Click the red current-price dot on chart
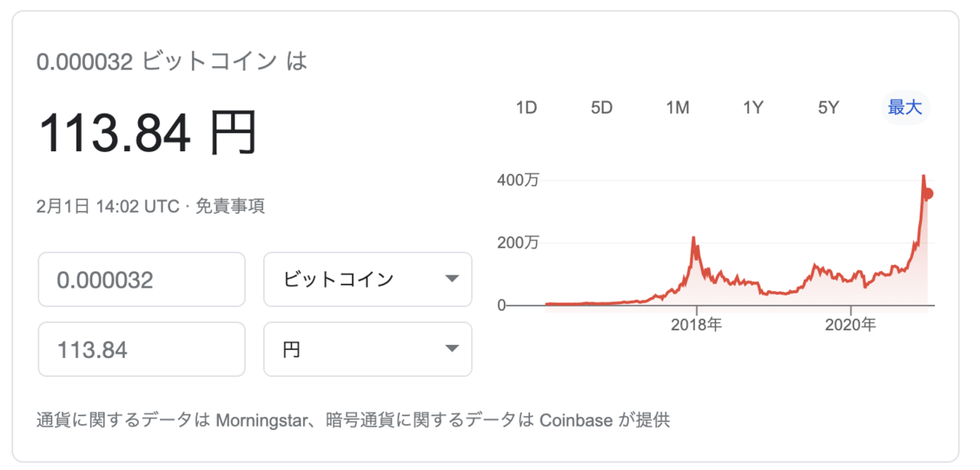980x470 pixels. click(928, 194)
